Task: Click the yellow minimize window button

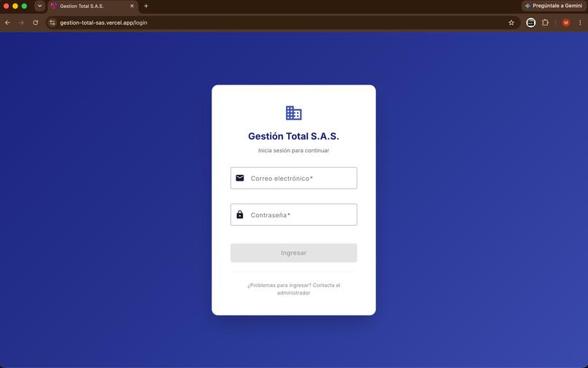Action: [15, 6]
